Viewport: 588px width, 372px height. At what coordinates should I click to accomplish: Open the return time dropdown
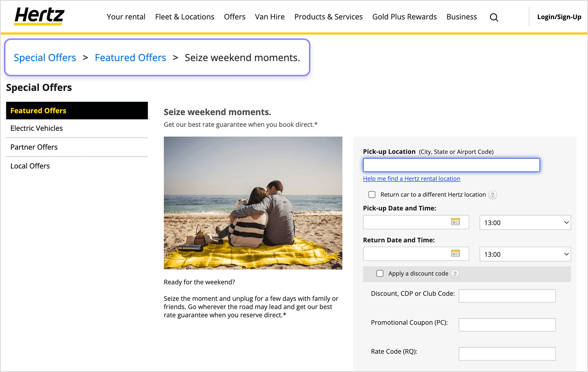click(525, 254)
